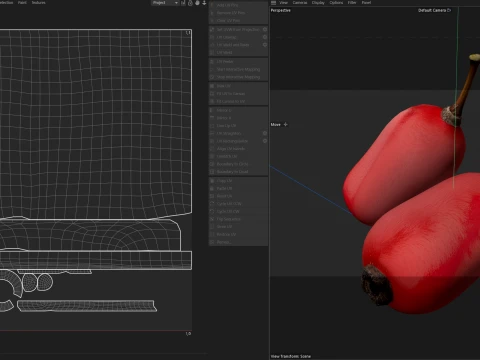
Task: Open the Project dropdown
Action: pos(165,3)
